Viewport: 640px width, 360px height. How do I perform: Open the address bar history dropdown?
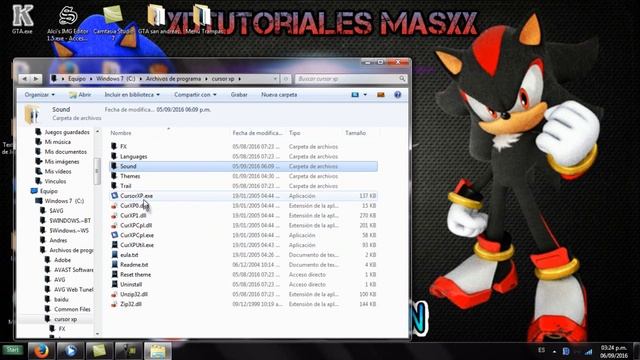coord(276,79)
